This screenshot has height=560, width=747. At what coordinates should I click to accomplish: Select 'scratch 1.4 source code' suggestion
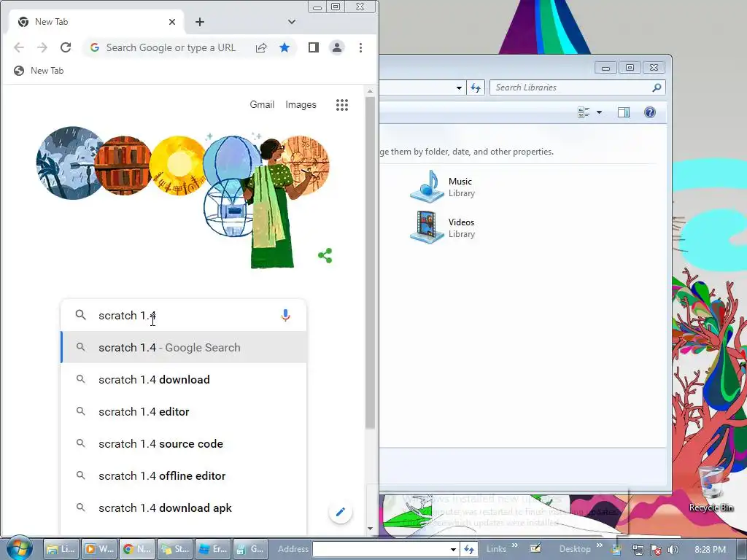coord(183,443)
